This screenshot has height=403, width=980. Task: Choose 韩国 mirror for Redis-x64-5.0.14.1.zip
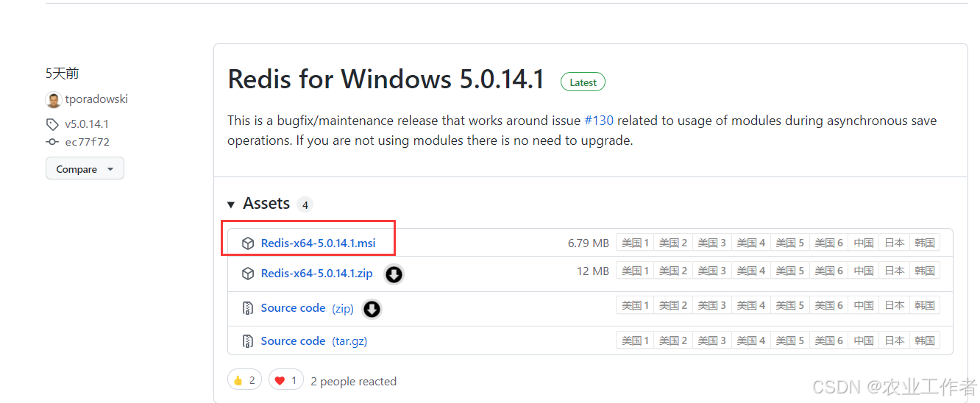point(925,271)
